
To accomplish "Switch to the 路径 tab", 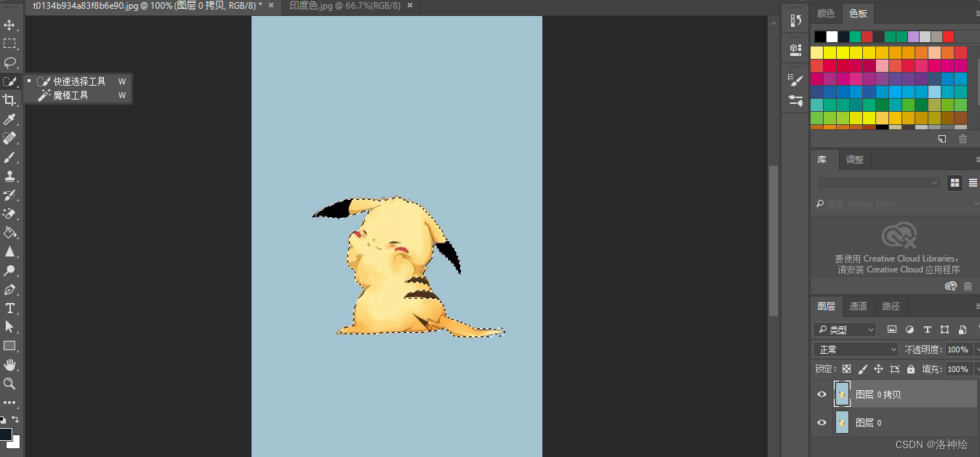I will (891, 307).
